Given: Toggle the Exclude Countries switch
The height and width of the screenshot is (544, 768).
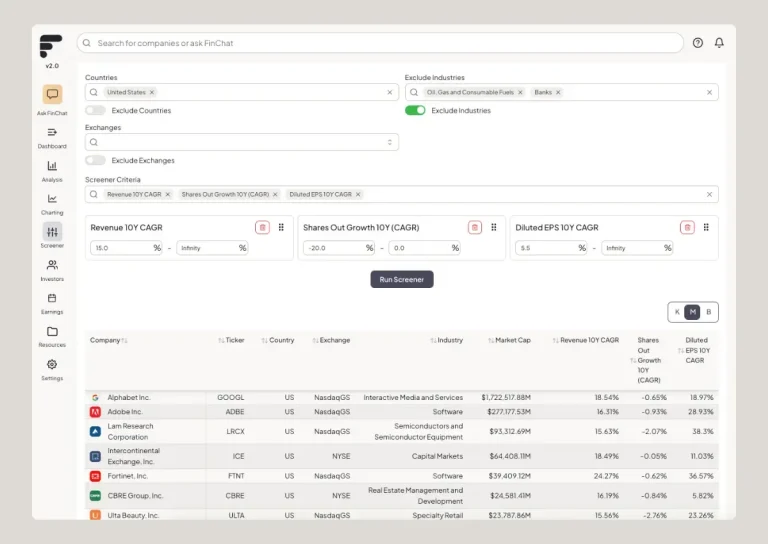Looking at the screenshot, I should [95, 110].
